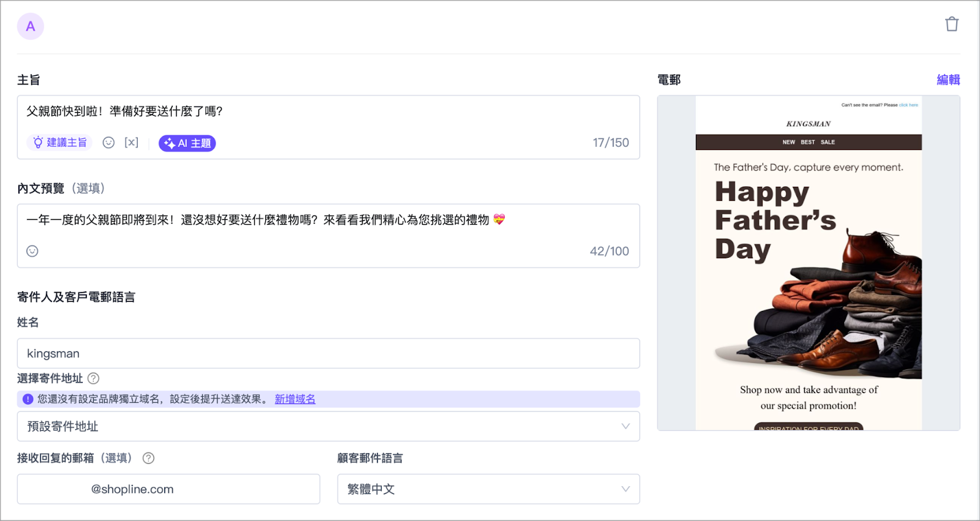
Task: Click 編輯 to edit the email
Action: pos(948,80)
